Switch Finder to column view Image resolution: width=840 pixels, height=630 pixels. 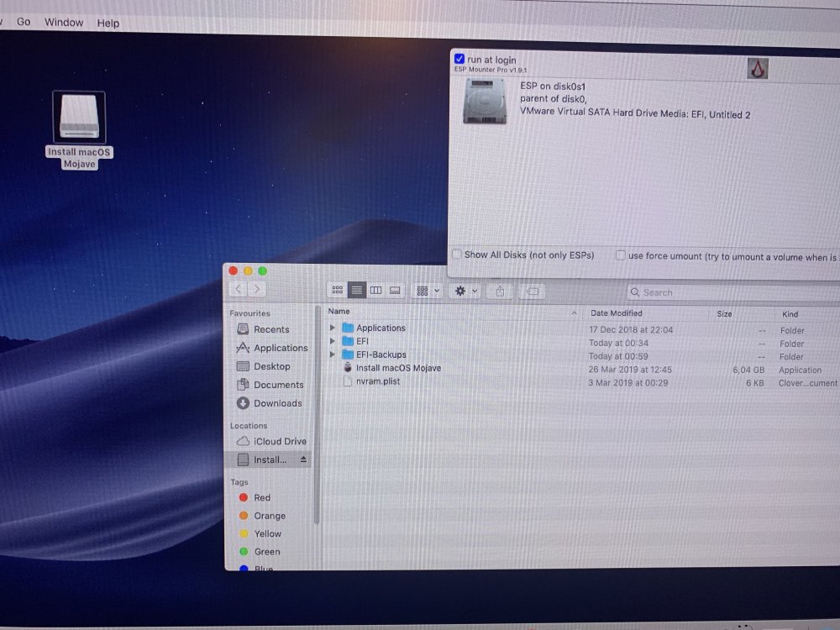pos(376,291)
